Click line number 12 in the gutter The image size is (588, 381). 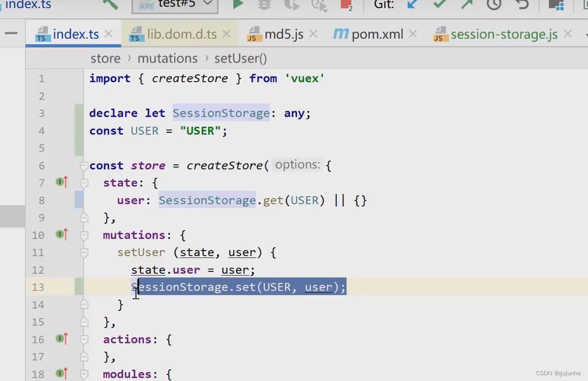point(38,270)
